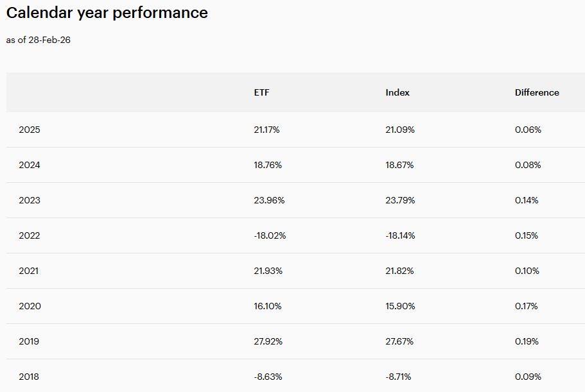Click the 2018 year cell
The height and width of the screenshot is (392, 585).
pyautogui.click(x=29, y=377)
